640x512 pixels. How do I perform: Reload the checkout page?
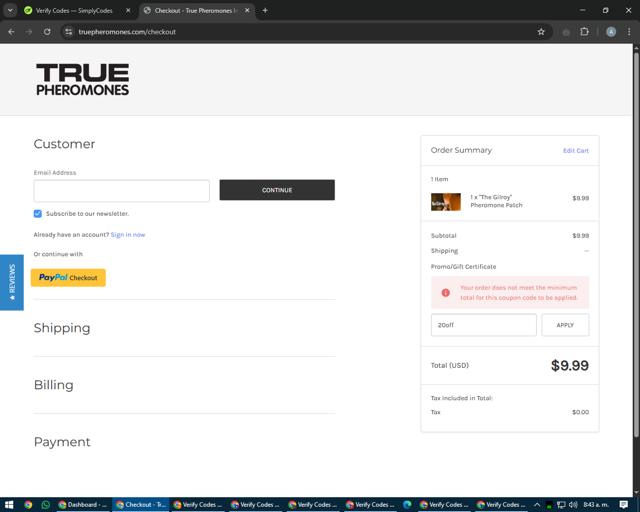47,32
